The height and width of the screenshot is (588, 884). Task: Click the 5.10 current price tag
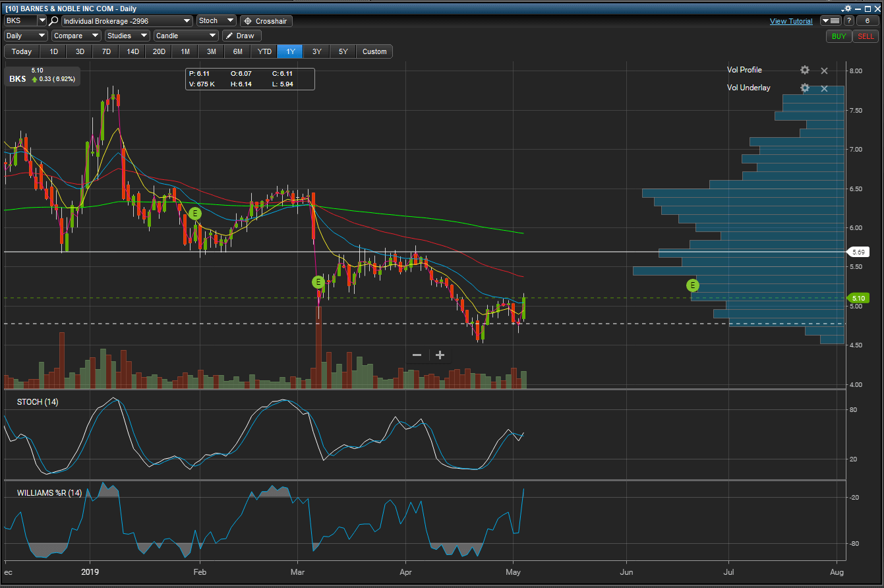(x=859, y=297)
